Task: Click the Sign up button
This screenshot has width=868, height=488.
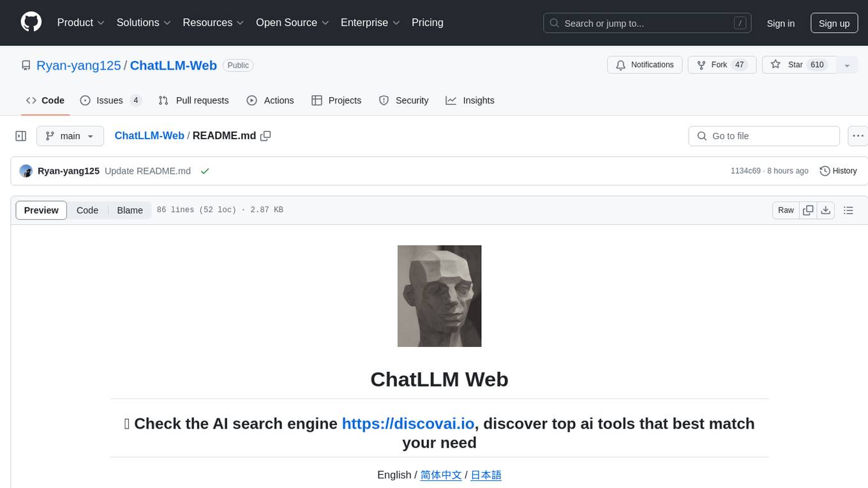Action: 834,23
